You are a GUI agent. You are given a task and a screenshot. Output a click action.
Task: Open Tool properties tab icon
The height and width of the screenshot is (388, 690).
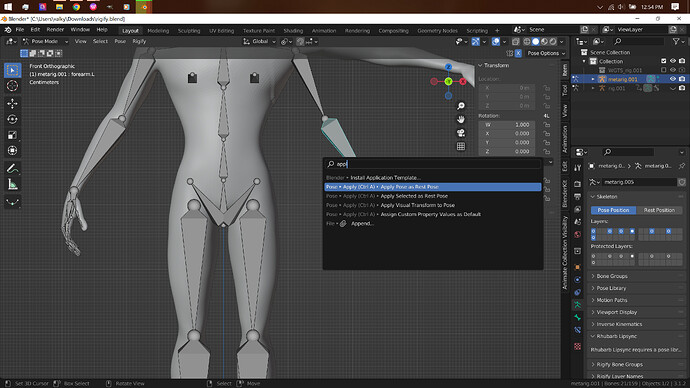coord(578,168)
